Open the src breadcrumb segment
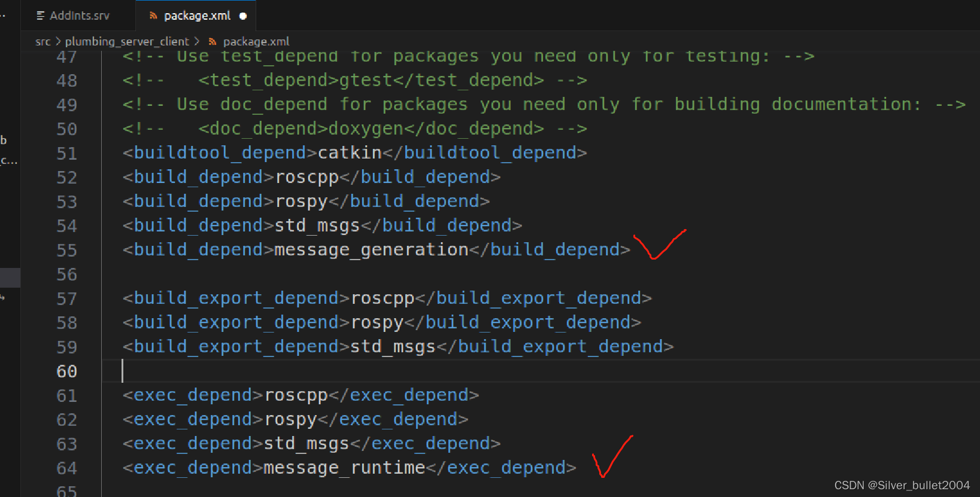 pyautogui.click(x=43, y=41)
